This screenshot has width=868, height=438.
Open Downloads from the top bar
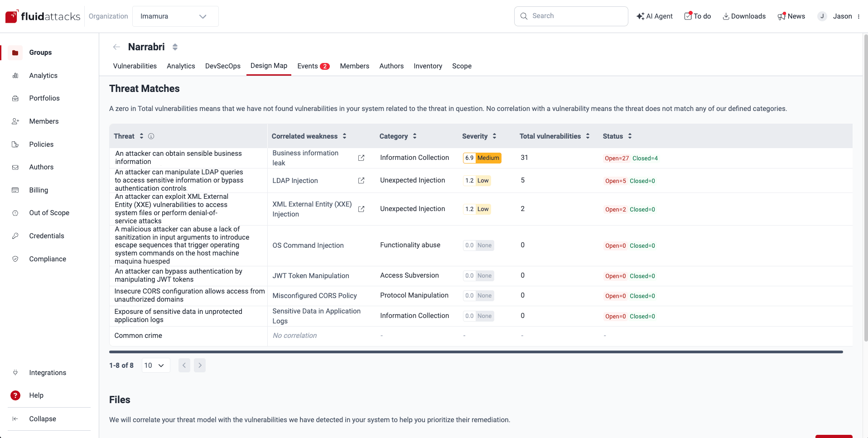point(743,16)
